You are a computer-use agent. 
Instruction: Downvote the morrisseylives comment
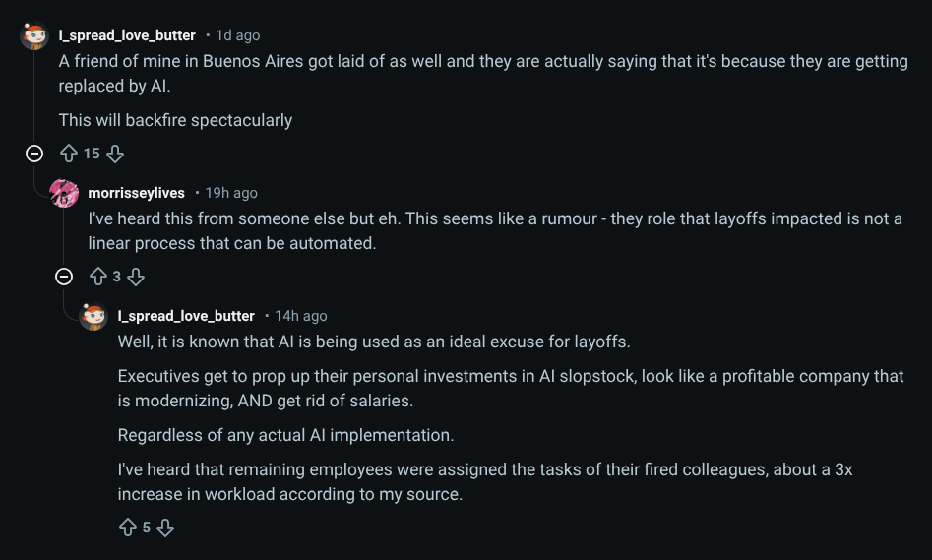pyautogui.click(x=136, y=277)
